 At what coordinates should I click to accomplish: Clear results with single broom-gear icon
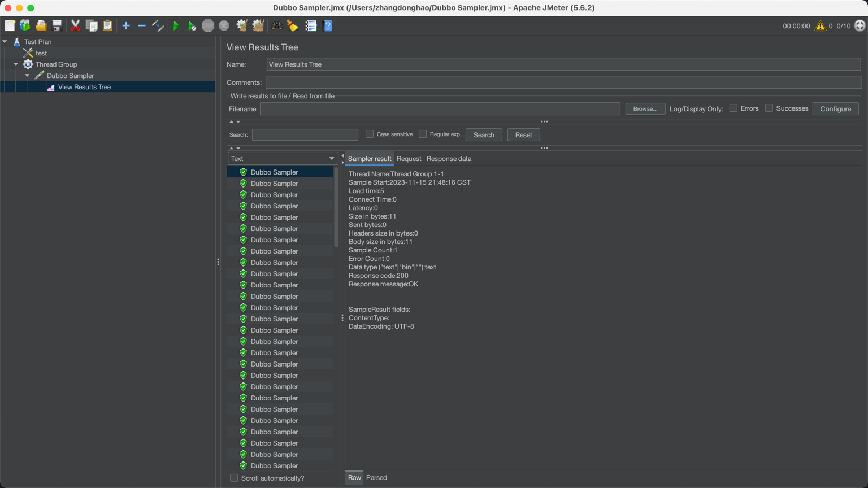[x=242, y=25]
